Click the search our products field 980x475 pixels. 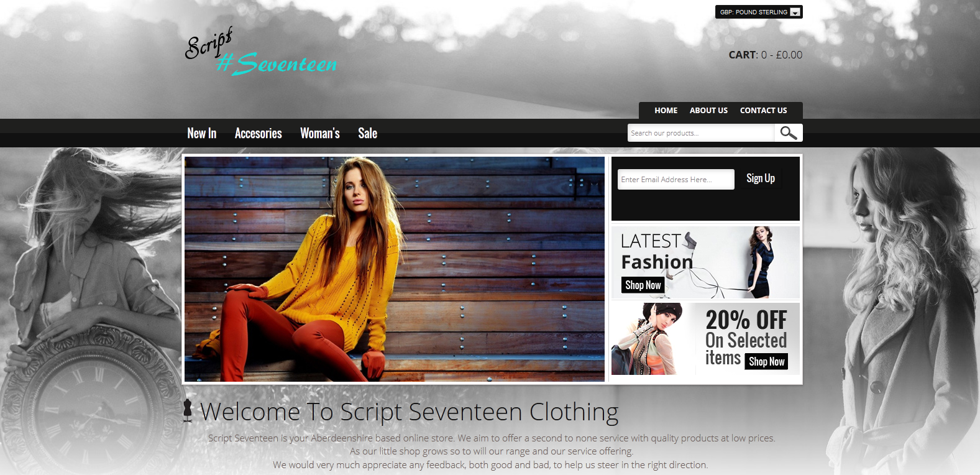click(x=700, y=133)
